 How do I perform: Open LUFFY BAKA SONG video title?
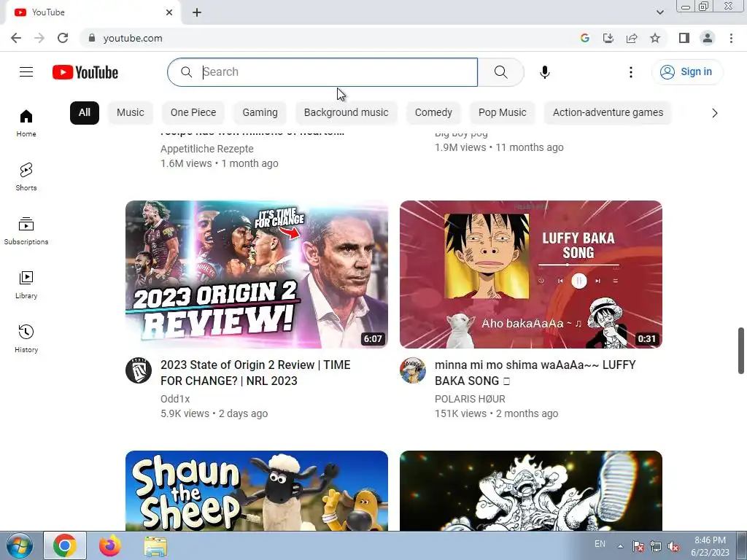click(x=535, y=373)
